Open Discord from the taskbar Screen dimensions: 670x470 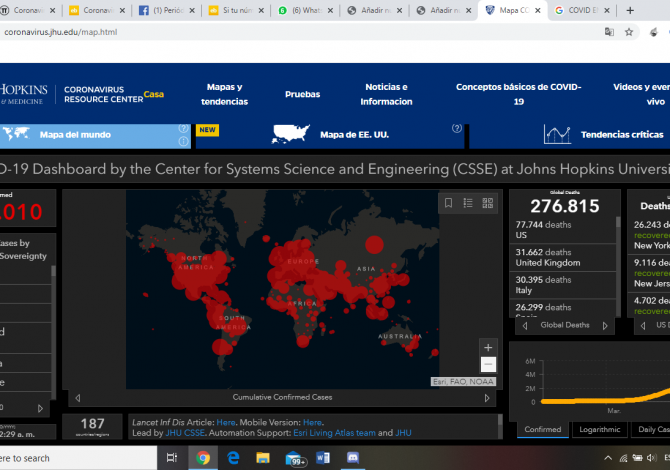pos(353,458)
